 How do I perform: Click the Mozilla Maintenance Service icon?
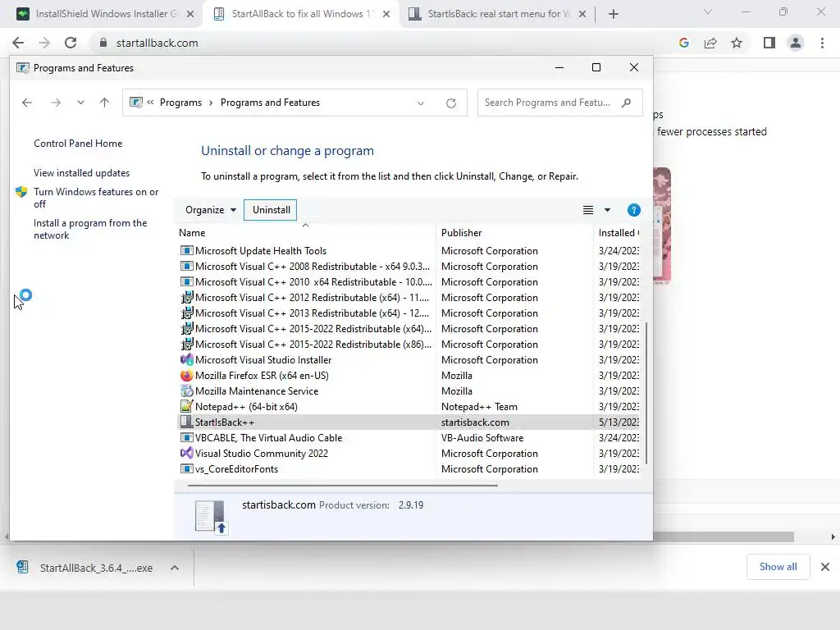point(186,390)
